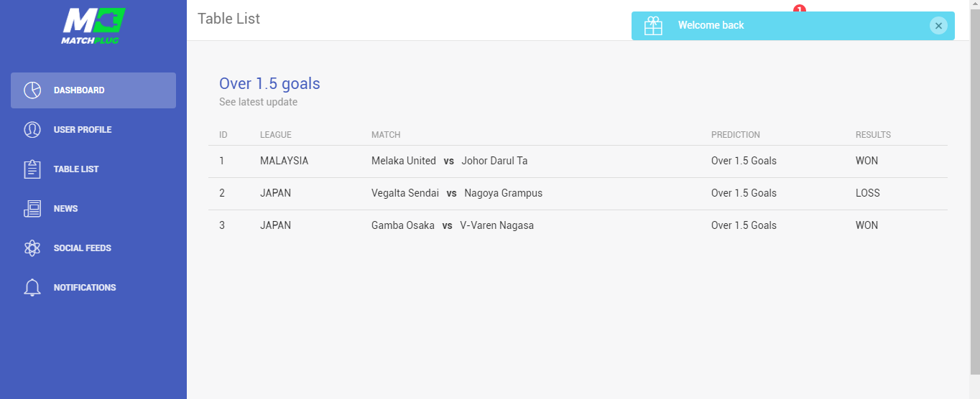980x399 pixels.
Task: Click the Notifications bell icon
Action: coord(32,288)
